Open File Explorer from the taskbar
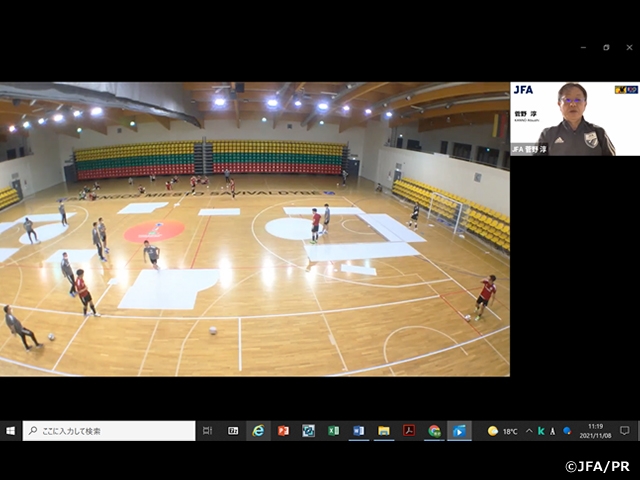Viewport: 640px width, 480px height. tap(383, 431)
